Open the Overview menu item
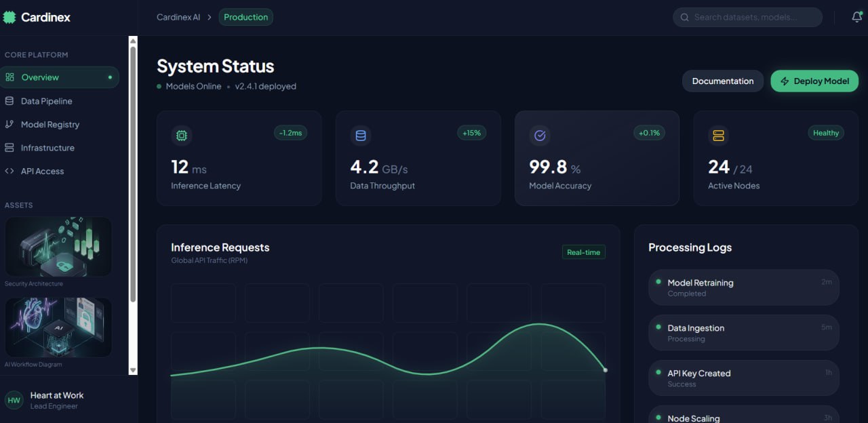The image size is (868, 423). point(60,77)
